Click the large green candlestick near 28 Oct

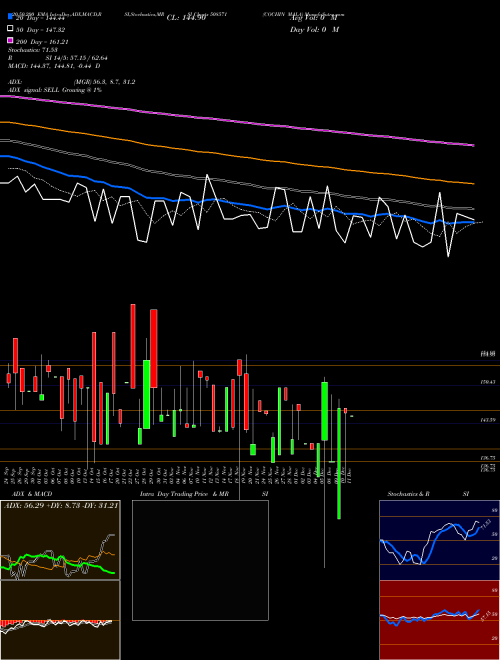[146, 394]
